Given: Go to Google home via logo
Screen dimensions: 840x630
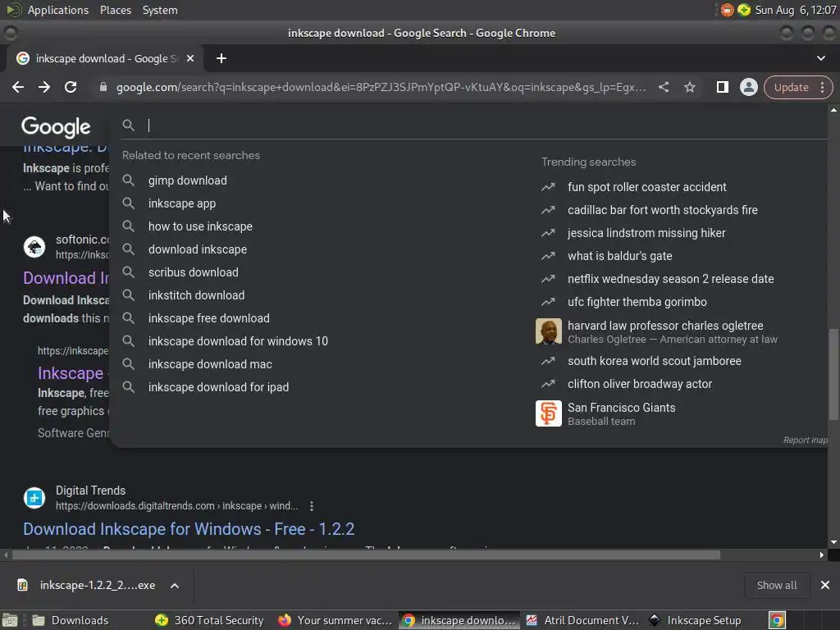Looking at the screenshot, I should pos(56,127).
